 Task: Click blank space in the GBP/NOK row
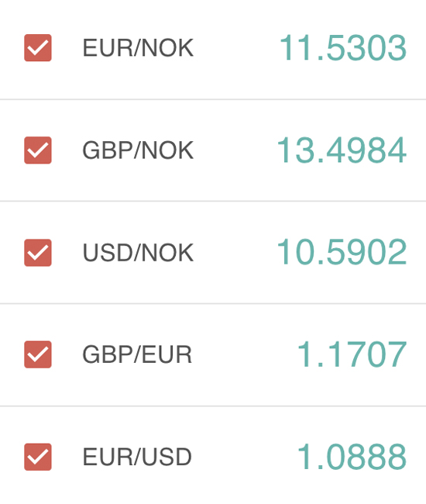pyautogui.click(x=235, y=150)
